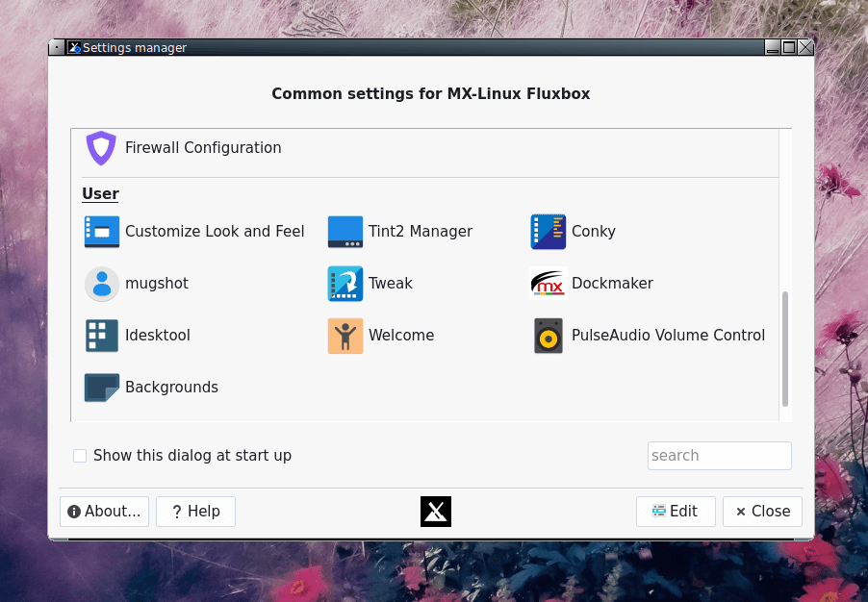Screen dimensions: 868x602
Task: Select the central X logo emblem
Action: point(435,511)
